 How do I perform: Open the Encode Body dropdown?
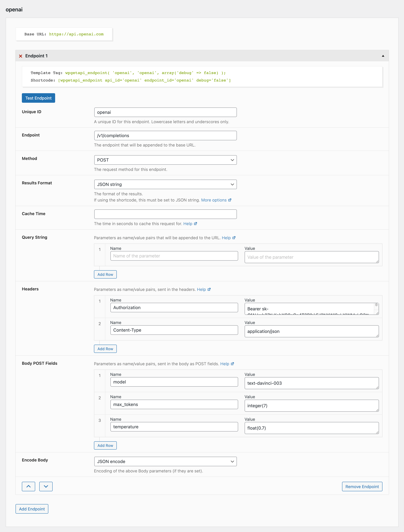[165, 461]
